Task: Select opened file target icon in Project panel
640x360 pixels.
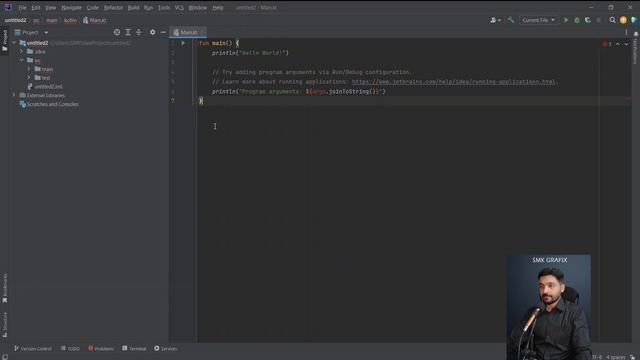Action: point(117,32)
